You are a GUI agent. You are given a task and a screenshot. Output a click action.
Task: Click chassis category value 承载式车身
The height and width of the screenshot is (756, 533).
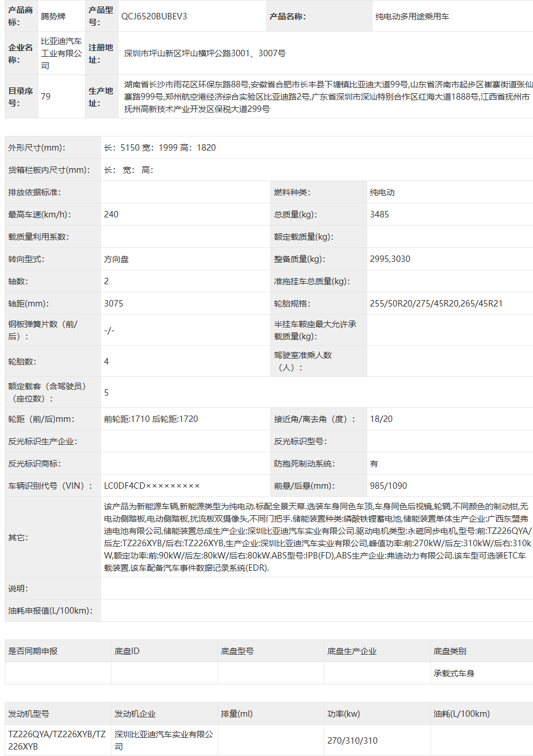coord(454,673)
